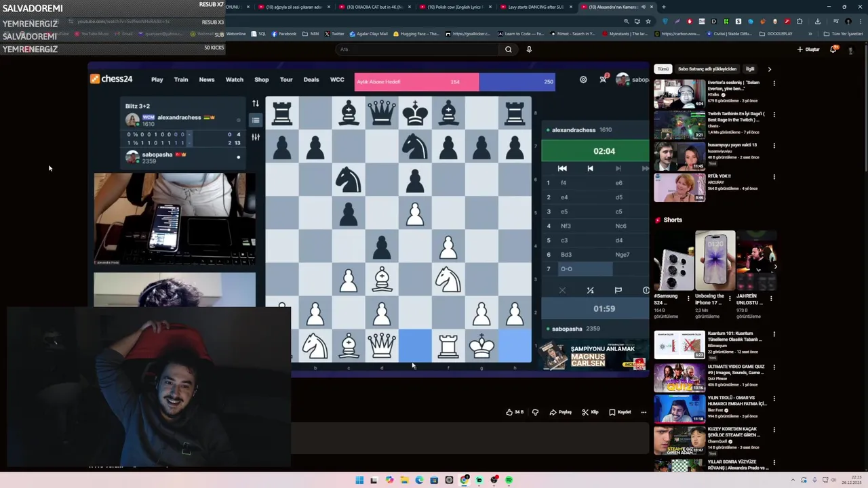Click the move list icon beside board
Image resolution: width=868 pixels, height=488 pixels.
click(x=256, y=120)
